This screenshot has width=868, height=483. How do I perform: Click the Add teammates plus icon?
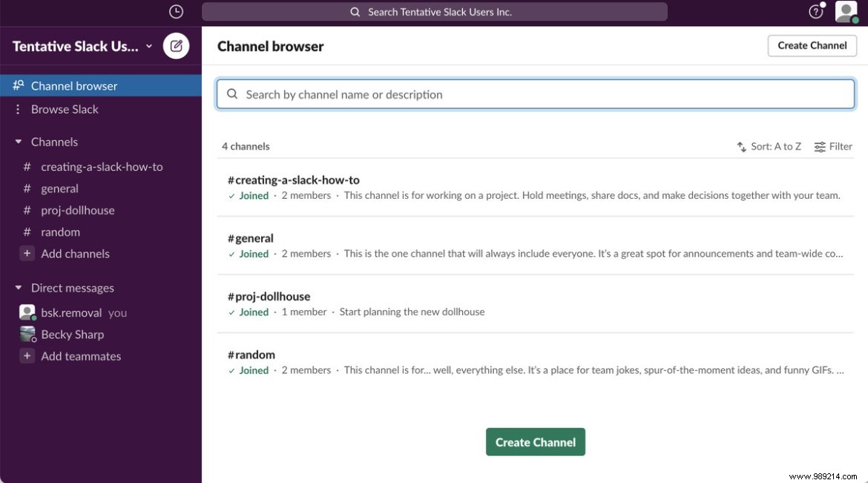click(27, 356)
